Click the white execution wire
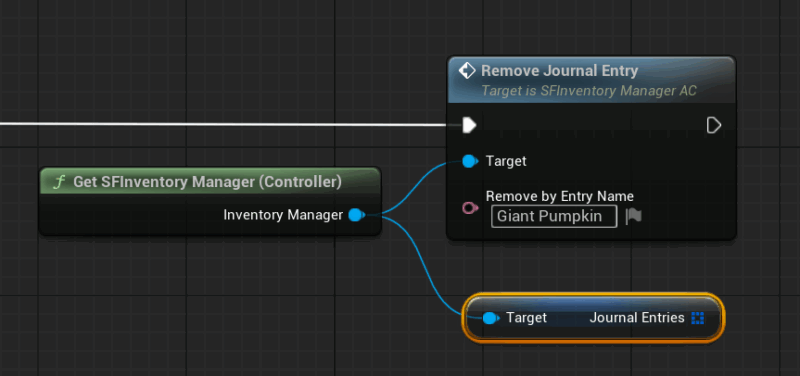The height and width of the screenshot is (376, 800). point(224,124)
